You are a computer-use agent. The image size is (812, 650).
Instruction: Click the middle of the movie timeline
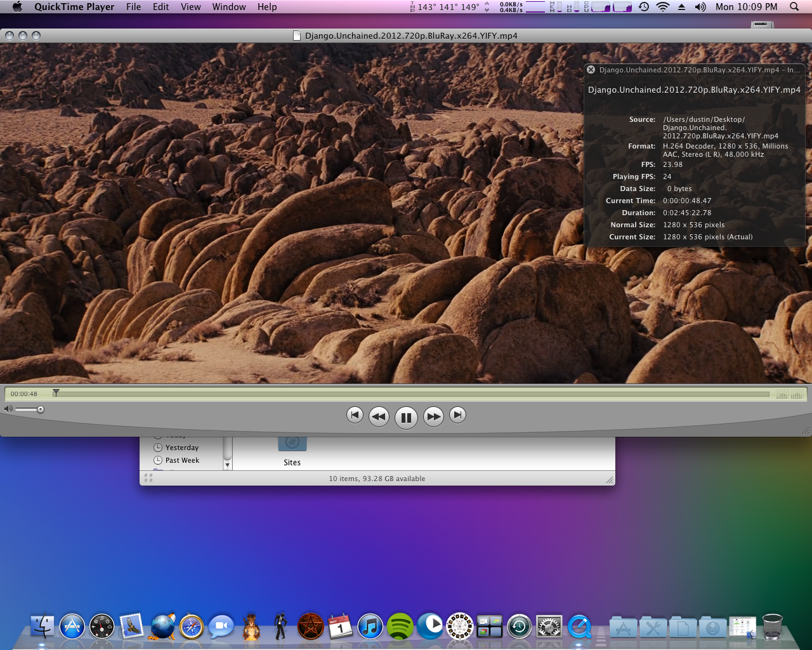(x=412, y=394)
